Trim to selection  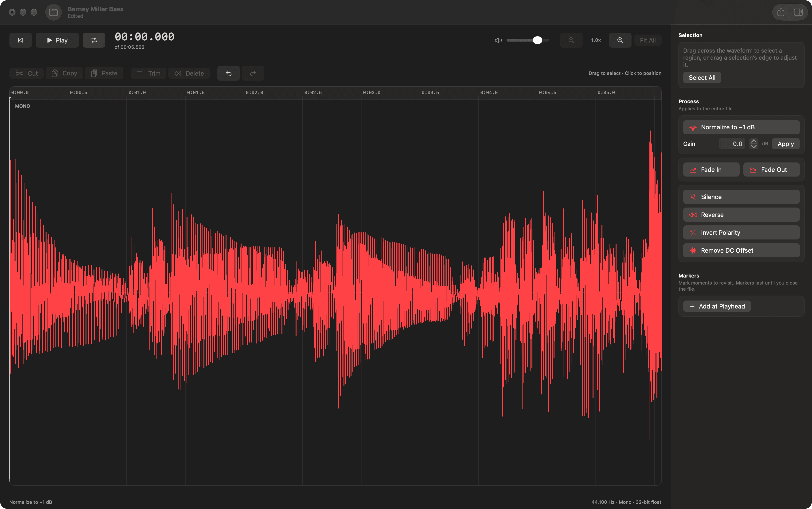[148, 73]
